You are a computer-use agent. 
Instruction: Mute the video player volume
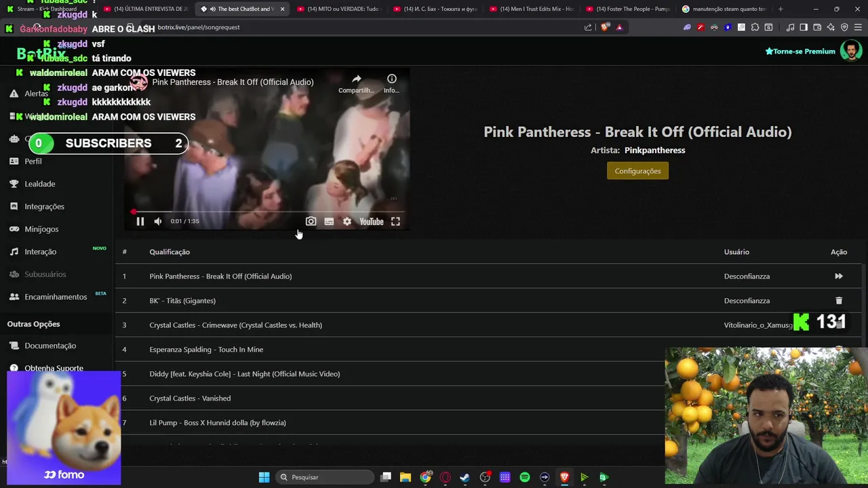coord(158,222)
